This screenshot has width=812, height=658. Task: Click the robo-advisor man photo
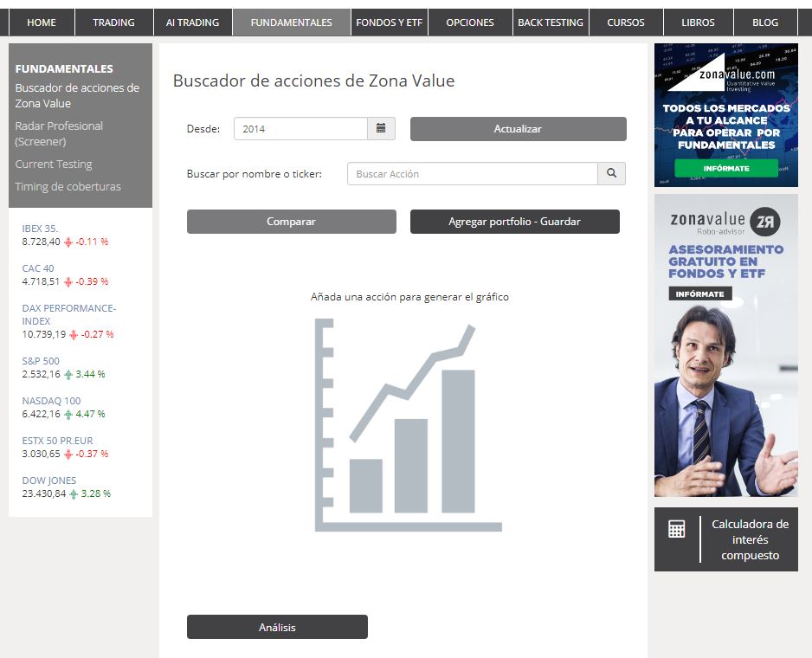pos(726,402)
